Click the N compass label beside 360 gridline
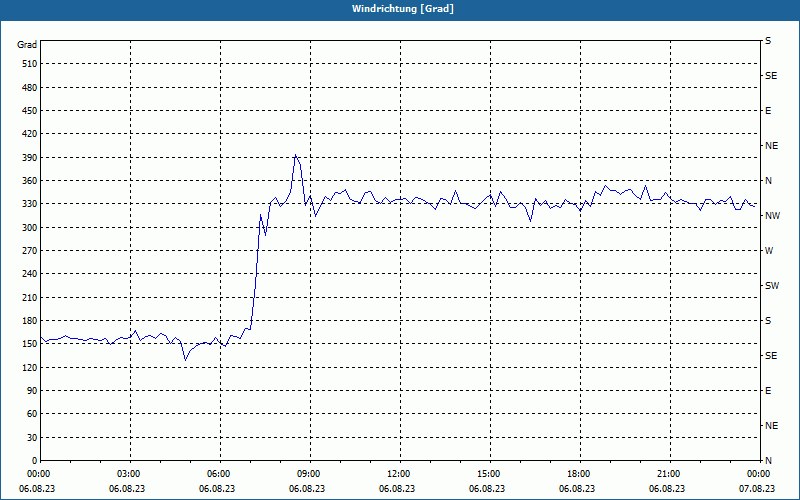This screenshot has height=500, width=800. [x=768, y=181]
